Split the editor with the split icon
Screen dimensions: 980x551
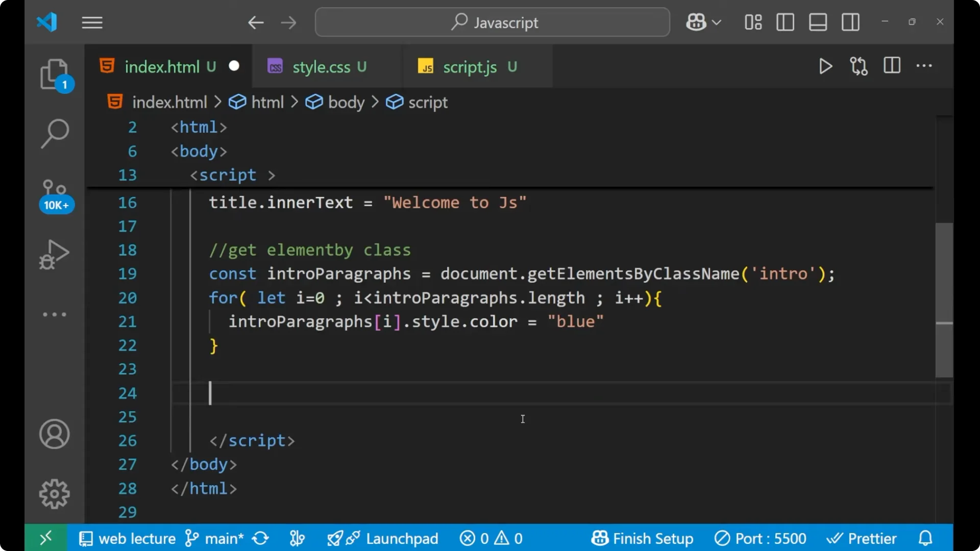click(x=892, y=66)
